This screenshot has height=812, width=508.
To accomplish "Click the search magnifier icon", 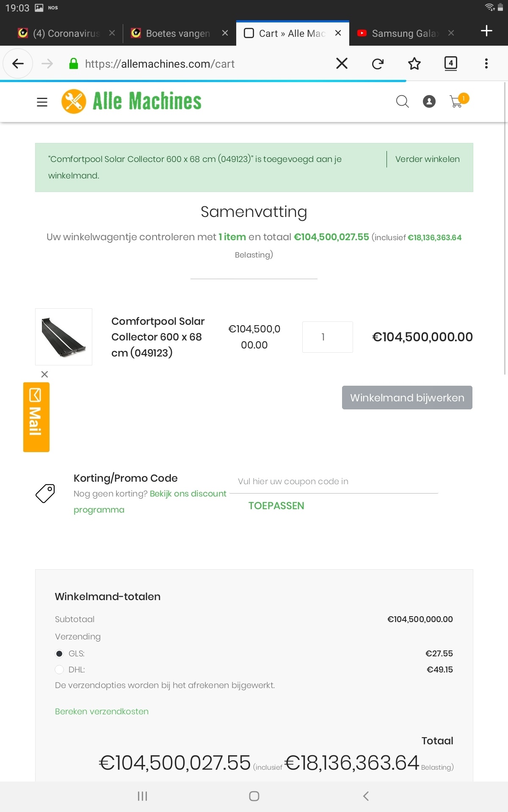I will (x=402, y=101).
